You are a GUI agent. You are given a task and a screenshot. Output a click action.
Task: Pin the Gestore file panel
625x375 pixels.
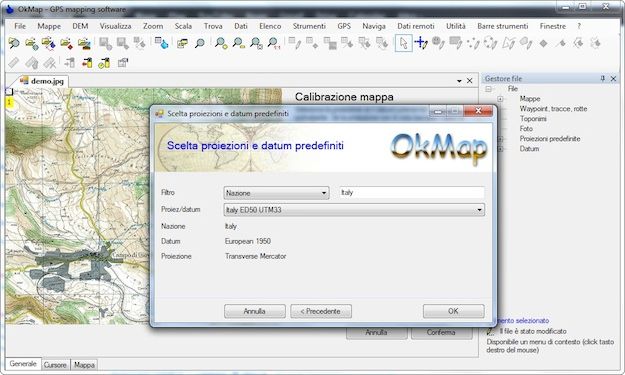click(x=603, y=79)
